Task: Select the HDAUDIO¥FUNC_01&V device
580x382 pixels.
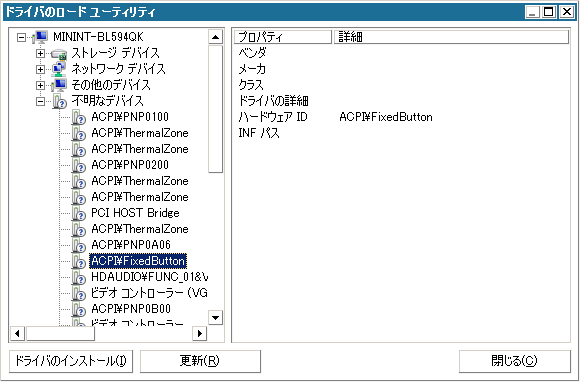Action: click(149, 277)
